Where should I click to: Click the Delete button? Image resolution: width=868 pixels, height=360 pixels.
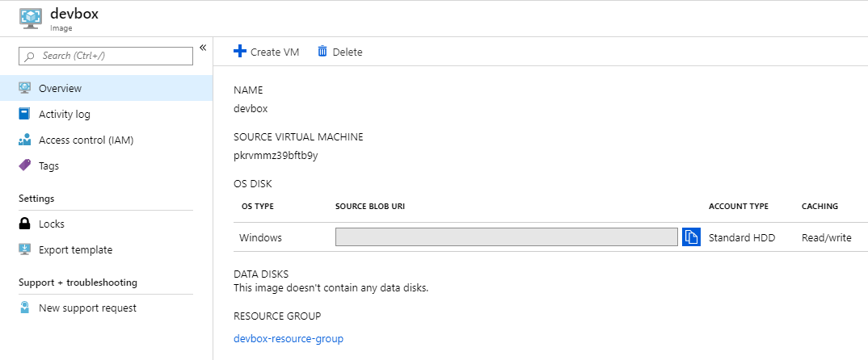pos(340,52)
